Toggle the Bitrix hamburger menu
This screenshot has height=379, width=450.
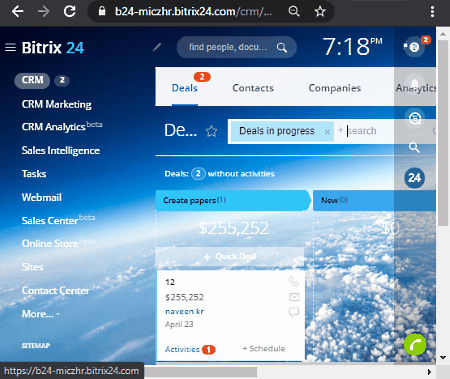tap(10, 48)
